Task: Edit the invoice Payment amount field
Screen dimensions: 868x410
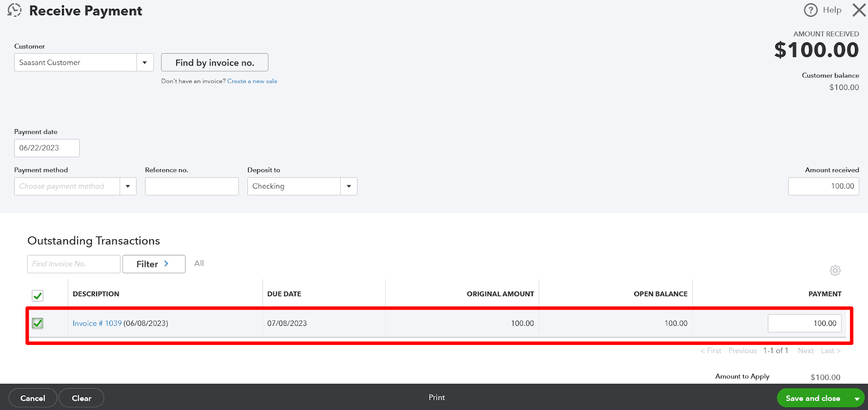Action: (805, 323)
